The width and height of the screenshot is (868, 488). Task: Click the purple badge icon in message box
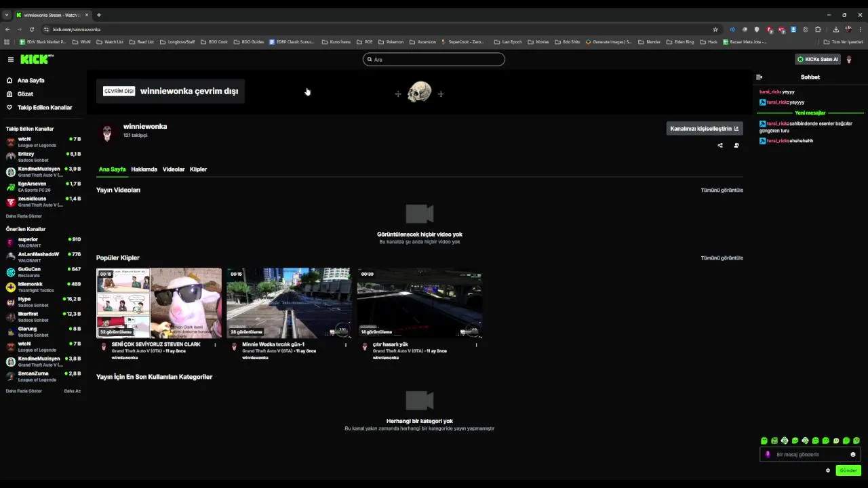[x=768, y=455]
